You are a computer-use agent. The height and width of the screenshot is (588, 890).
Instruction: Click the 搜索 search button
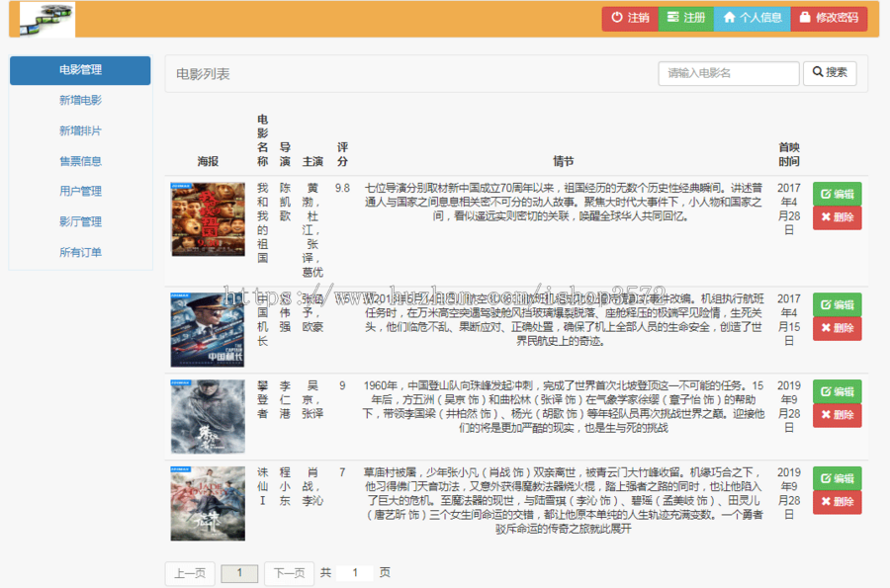(830, 73)
